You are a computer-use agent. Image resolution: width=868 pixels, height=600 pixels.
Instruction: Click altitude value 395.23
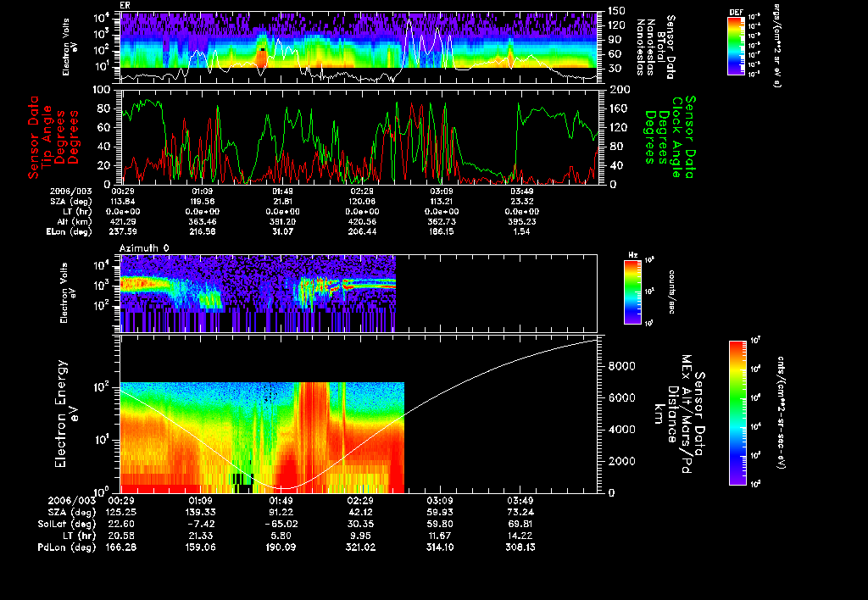click(x=521, y=221)
